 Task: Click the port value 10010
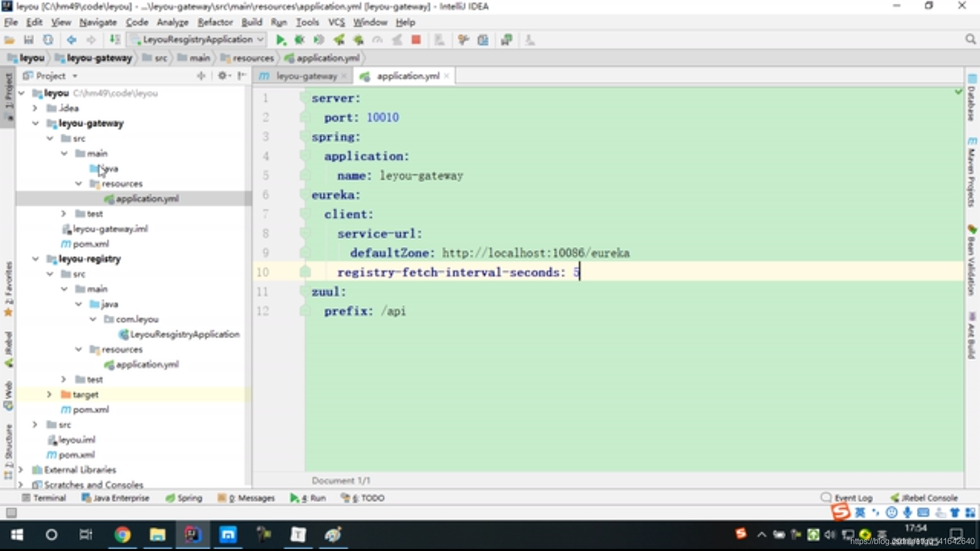coord(383,118)
